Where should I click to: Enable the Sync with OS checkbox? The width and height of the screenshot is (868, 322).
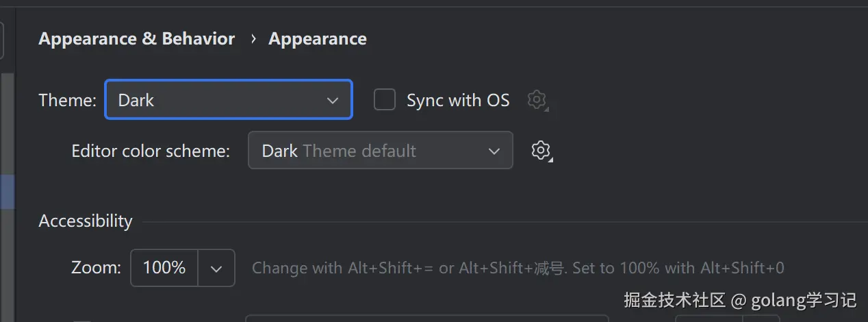pos(385,100)
